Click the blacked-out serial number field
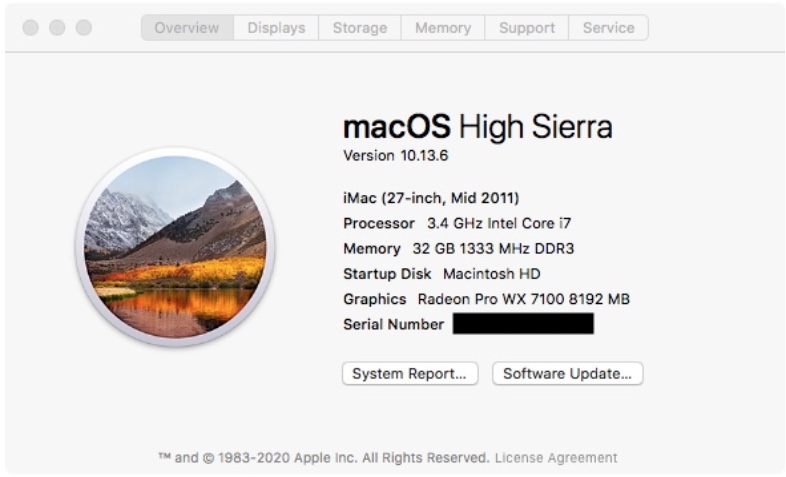This screenshot has height=477, width=786. tap(523, 324)
